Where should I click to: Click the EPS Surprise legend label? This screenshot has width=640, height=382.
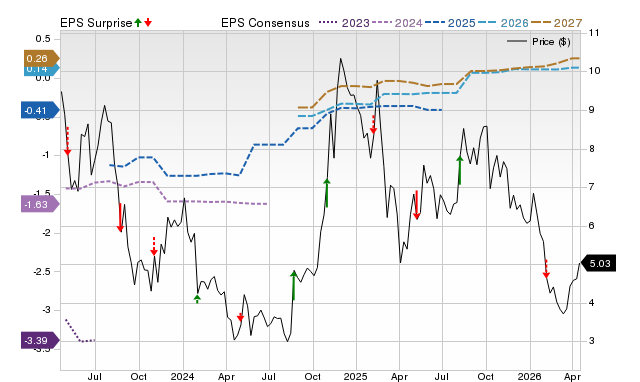(x=96, y=23)
